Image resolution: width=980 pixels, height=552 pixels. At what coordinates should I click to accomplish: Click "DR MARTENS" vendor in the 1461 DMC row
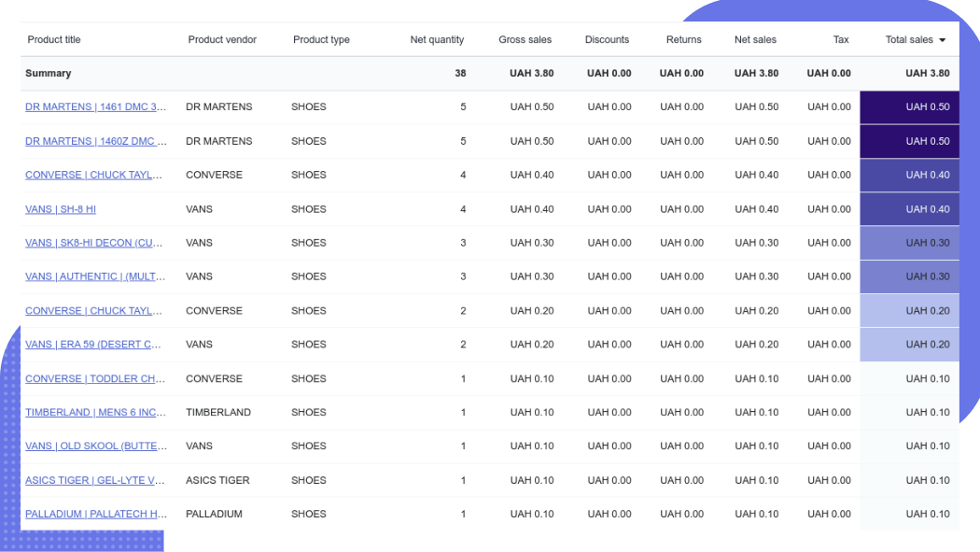click(x=218, y=106)
